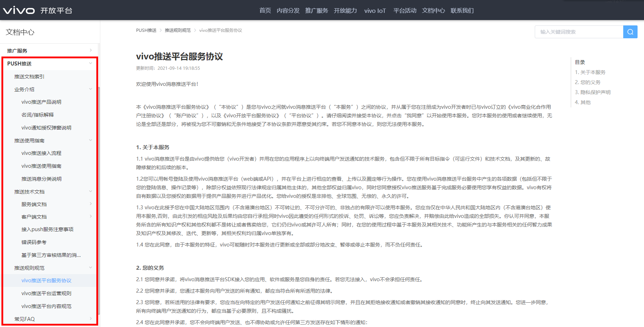Open vivo IoT in the top navigation
The width and height of the screenshot is (644, 327).
coord(375,10)
